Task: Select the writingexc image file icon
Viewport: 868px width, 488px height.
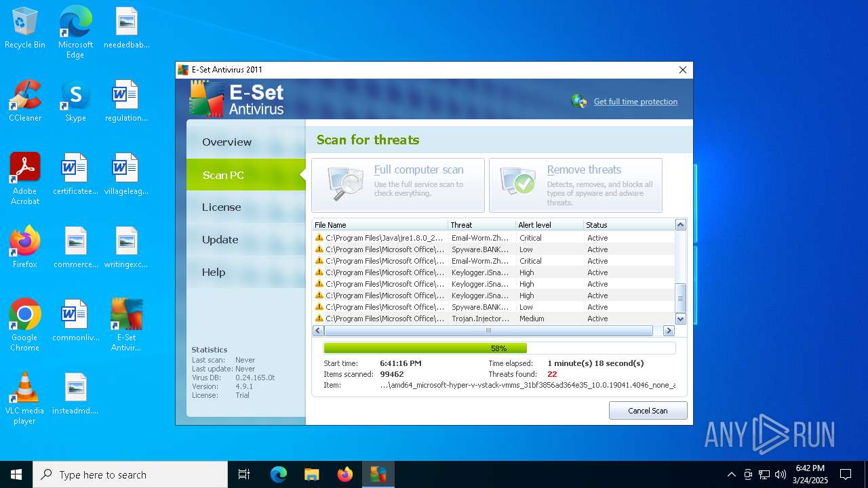Action: point(126,248)
